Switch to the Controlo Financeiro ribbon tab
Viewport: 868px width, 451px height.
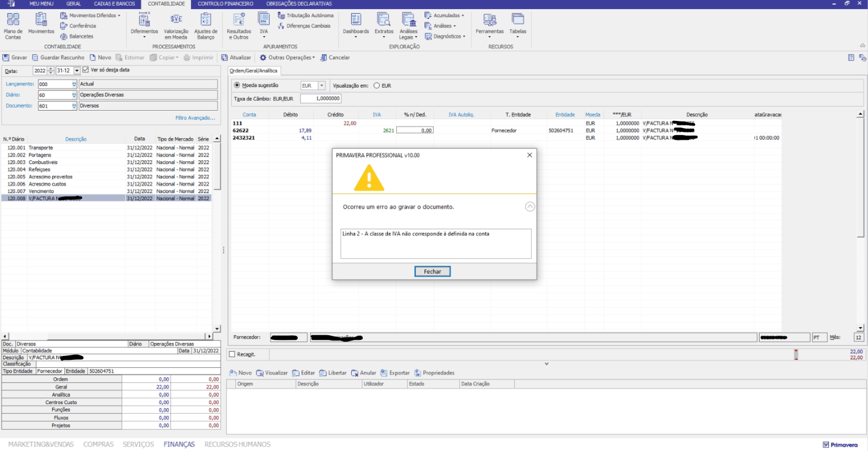pos(225,4)
